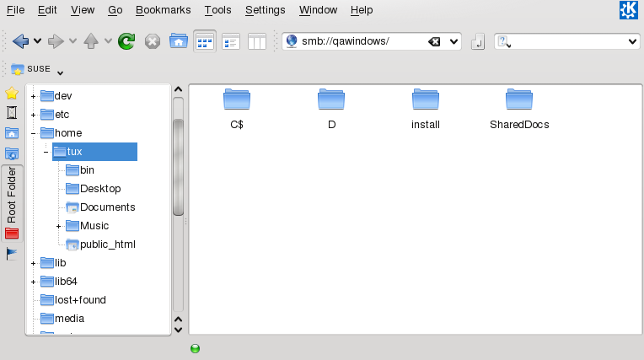Collapse the home folder in tree
The height and width of the screenshot is (360, 644).
[33, 133]
